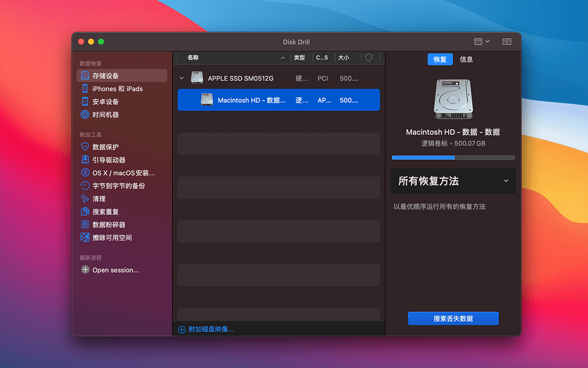This screenshot has width=588, height=368.
Task: Open 清理 tool in the sidebar
Action: [x=122, y=199]
